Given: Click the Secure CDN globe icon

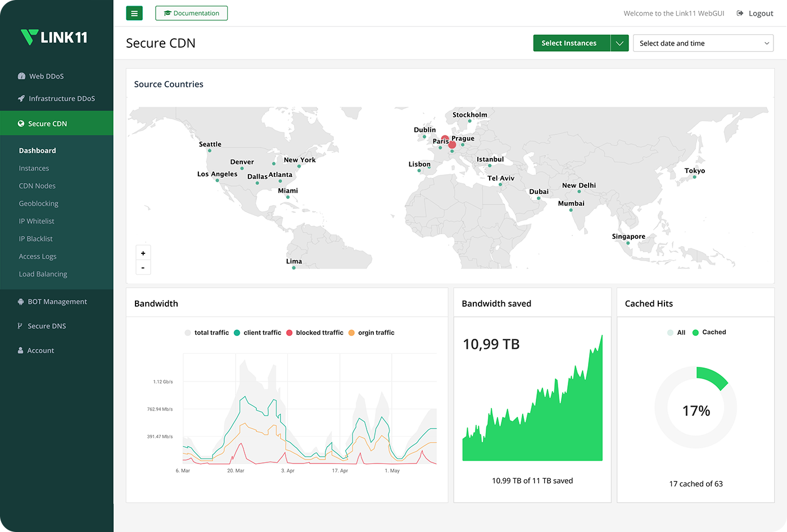Looking at the screenshot, I should point(21,124).
